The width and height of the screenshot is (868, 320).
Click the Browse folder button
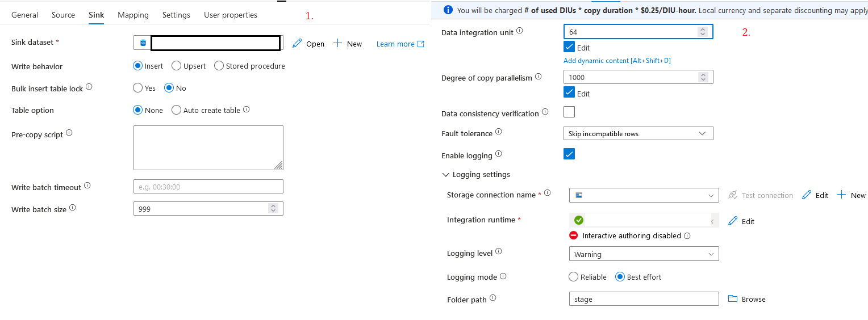747,299
